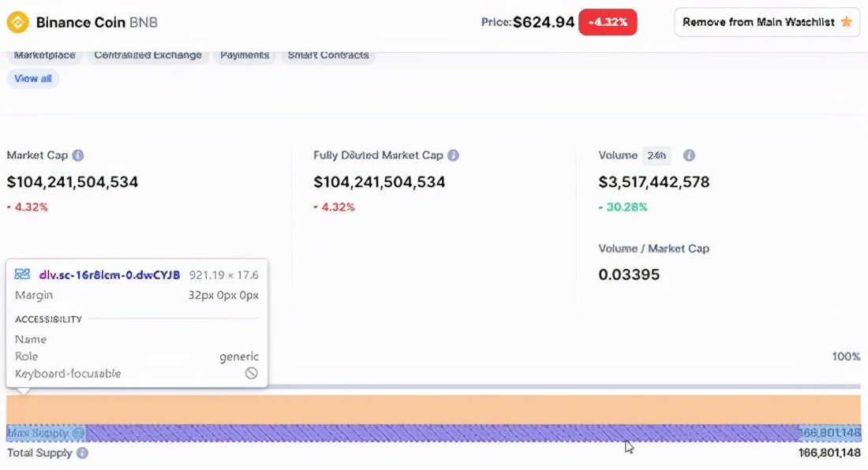Select the Marketplace tag
Screen dimensions: 868x470
[44, 55]
